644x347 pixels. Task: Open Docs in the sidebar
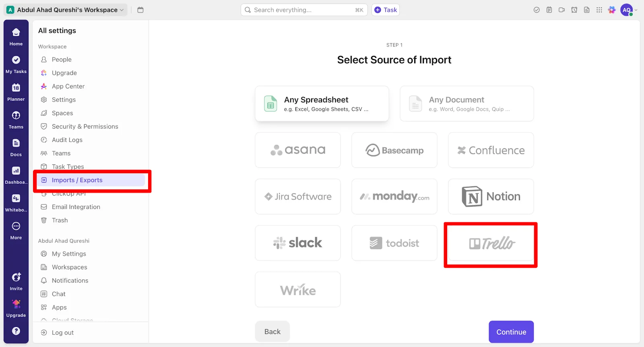pyautogui.click(x=16, y=148)
